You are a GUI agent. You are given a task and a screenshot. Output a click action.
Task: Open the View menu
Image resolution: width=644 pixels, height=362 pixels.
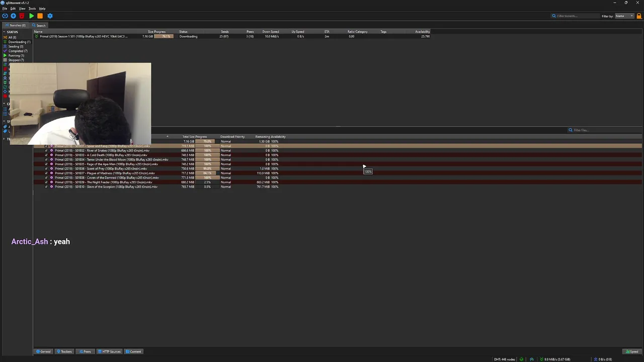tap(22, 9)
